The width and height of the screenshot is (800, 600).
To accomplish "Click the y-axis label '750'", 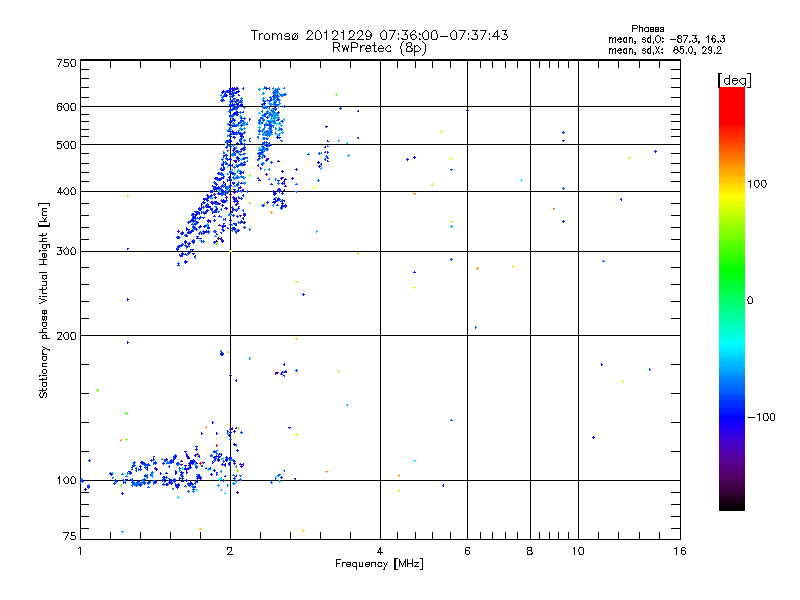I will tap(66, 63).
